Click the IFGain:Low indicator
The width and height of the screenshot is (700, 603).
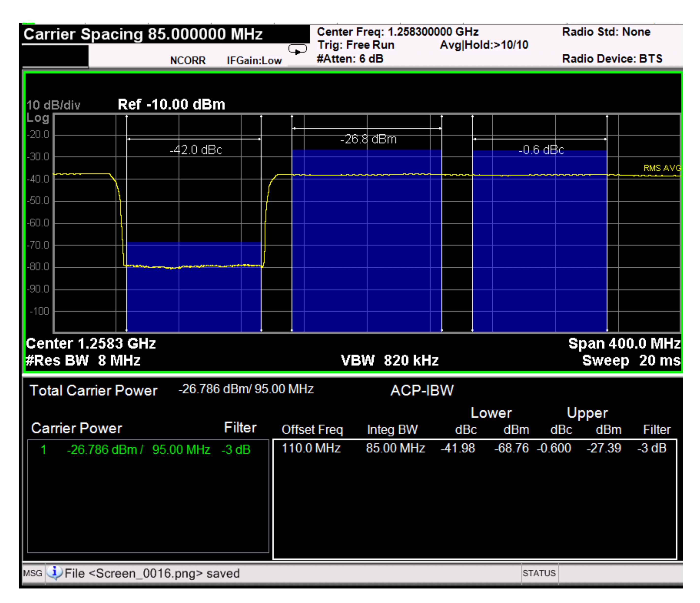point(254,61)
